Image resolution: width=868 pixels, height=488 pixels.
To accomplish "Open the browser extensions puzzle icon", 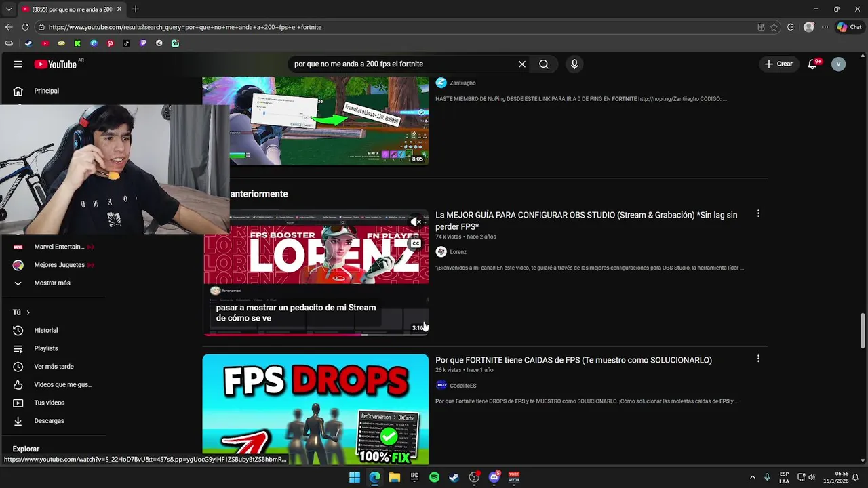I will click(x=791, y=27).
